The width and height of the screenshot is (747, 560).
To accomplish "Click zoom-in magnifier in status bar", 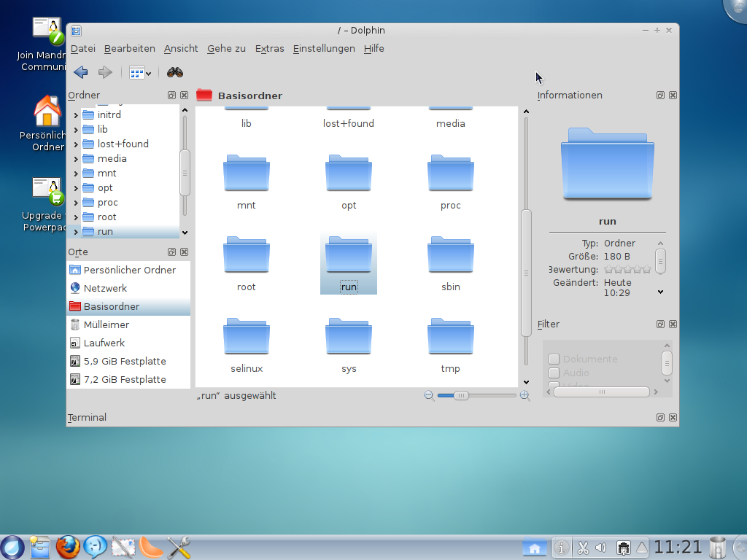I will pos(525,395).
